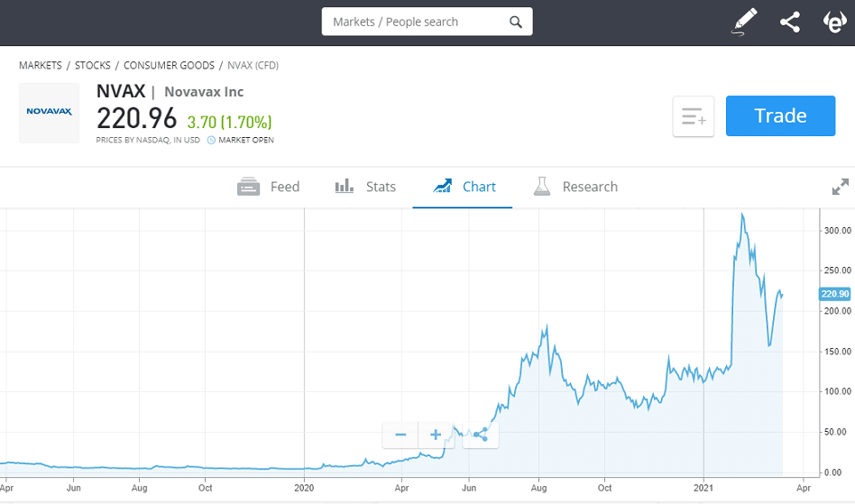Click the Novavax Inc company name
The image size is (855, 504).
(x=204, y=92)
